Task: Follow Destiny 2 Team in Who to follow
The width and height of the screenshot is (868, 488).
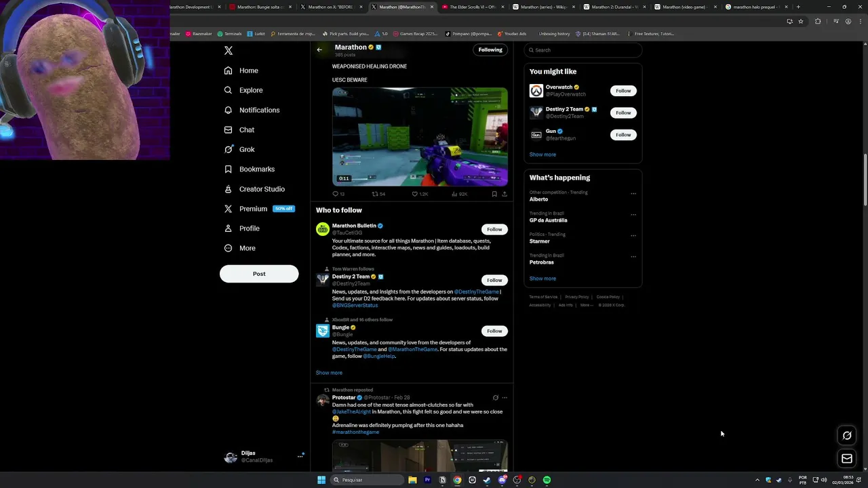Action: (x=494, y=280)
